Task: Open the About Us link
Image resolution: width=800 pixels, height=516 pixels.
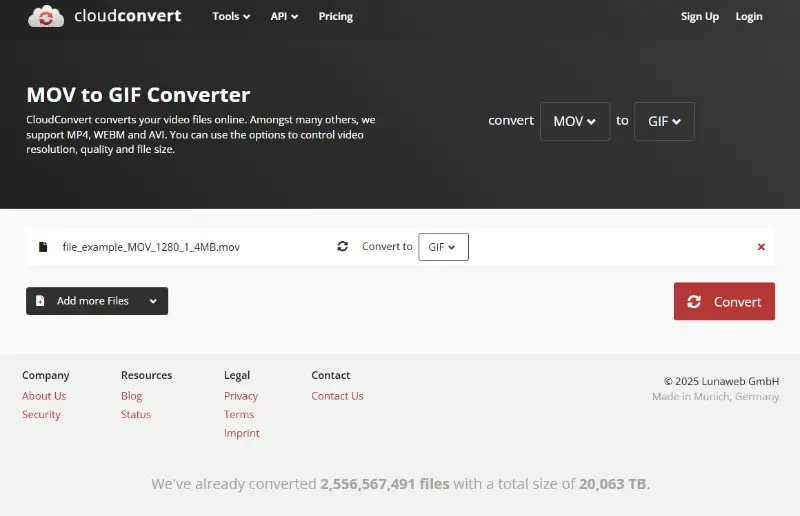Action: point(44,396)
